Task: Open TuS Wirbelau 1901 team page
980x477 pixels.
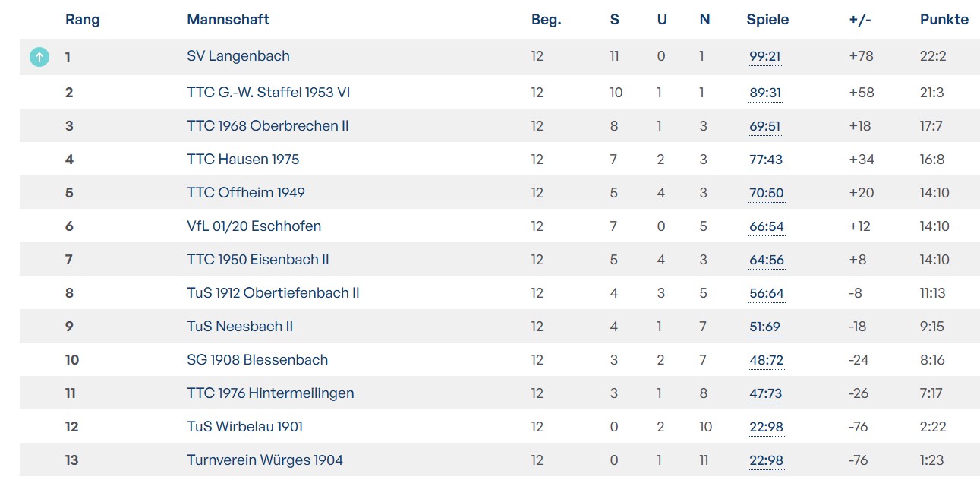Action: click(x=244, y=427)
